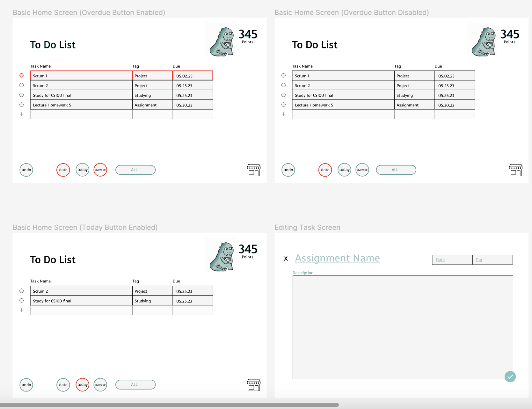Open ALL tag selector in Overdue Enabled screen
The height and width of the screenshot is (409, 532).
[x=135, y=170]
